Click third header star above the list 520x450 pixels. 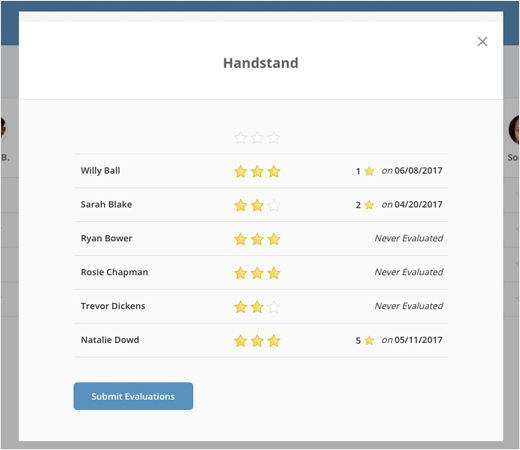274,138
